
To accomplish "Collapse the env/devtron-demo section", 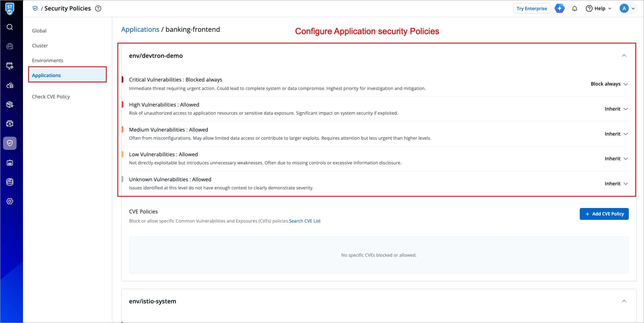I will pos(624,55).
